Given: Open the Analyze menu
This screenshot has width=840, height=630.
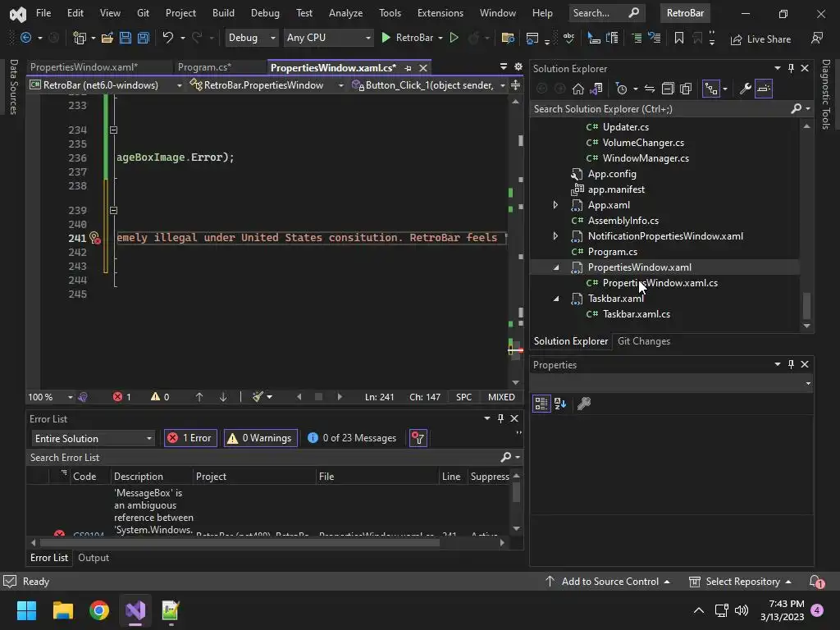Looking at the screenshot, I should coord(345,13).
